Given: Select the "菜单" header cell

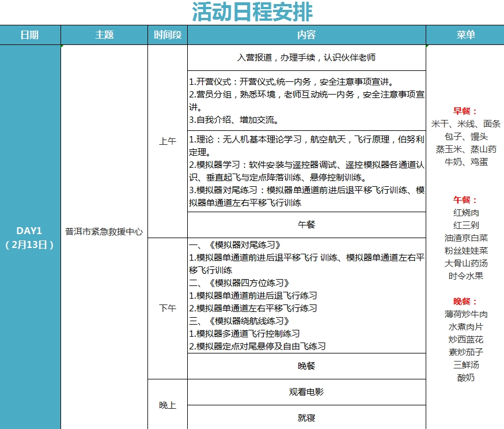Looking at the screenshot, I should 465,35.
